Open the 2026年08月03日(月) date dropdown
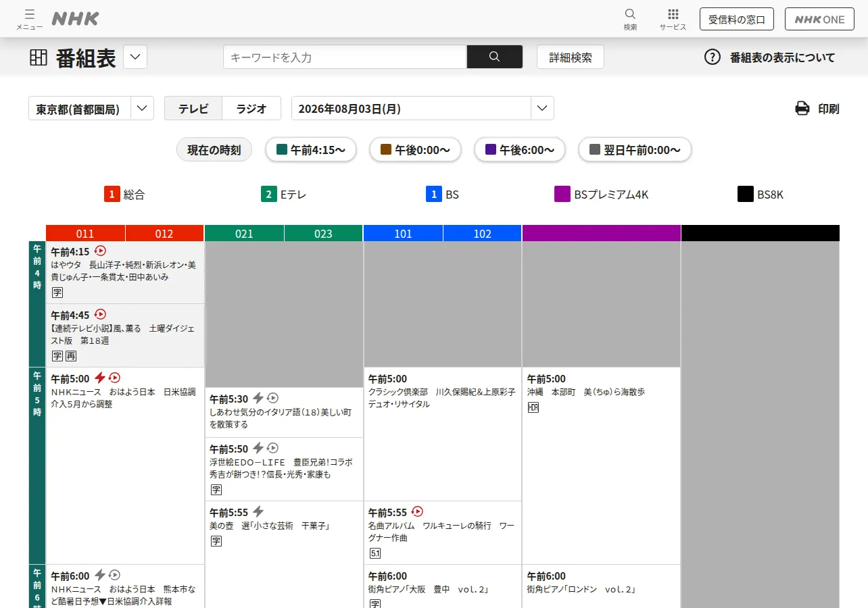The width and height of the screenshot is (868, 608). (423, 108)
